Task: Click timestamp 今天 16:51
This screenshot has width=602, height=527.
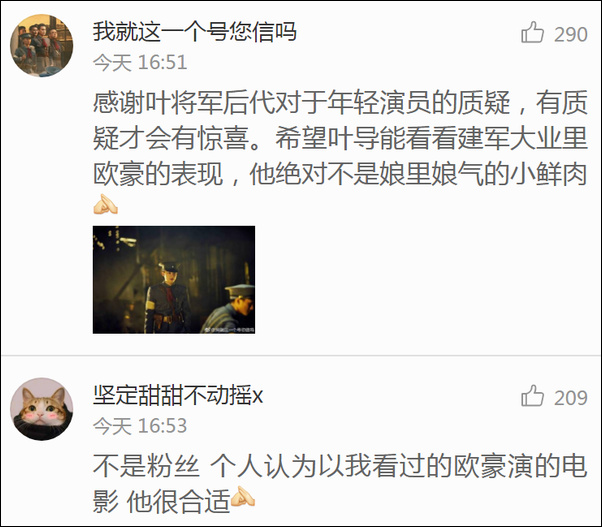Action: tap(140, 63)
